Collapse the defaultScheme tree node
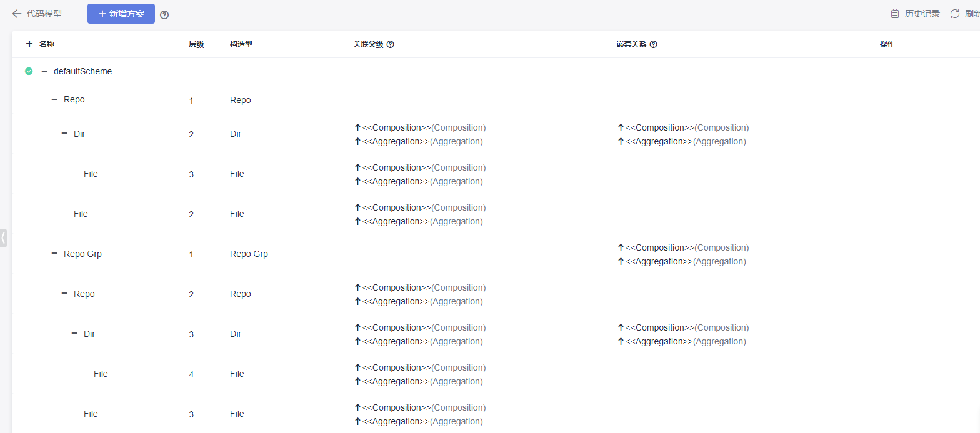 [44, 71]
